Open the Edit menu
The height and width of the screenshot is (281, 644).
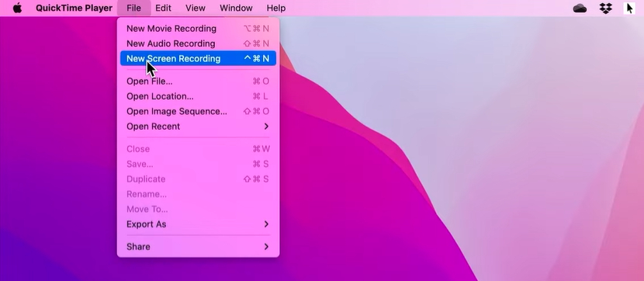[x=163, y=8]
